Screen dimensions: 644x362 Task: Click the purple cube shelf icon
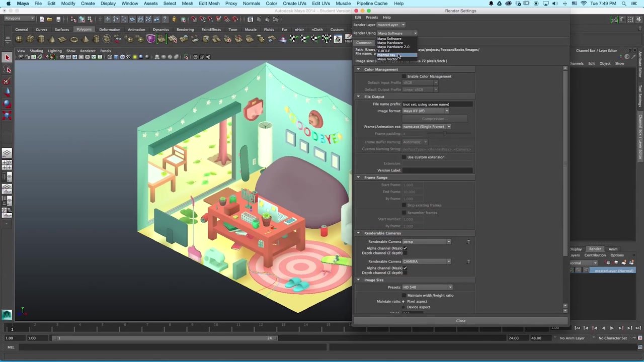point(150,39)
